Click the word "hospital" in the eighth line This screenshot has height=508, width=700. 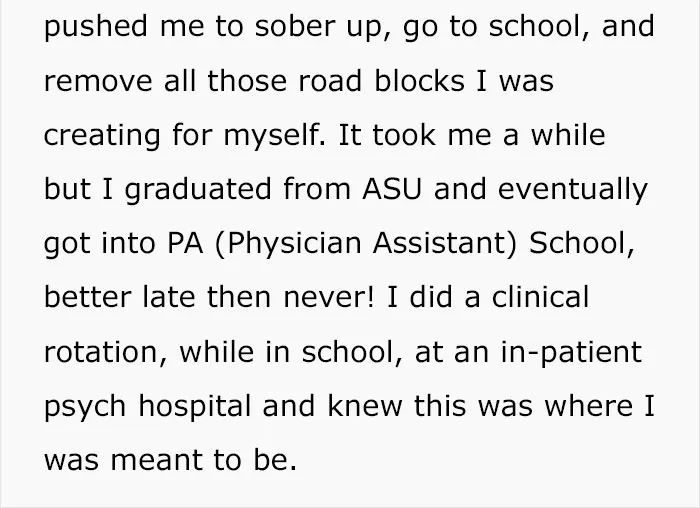point(195,408)
